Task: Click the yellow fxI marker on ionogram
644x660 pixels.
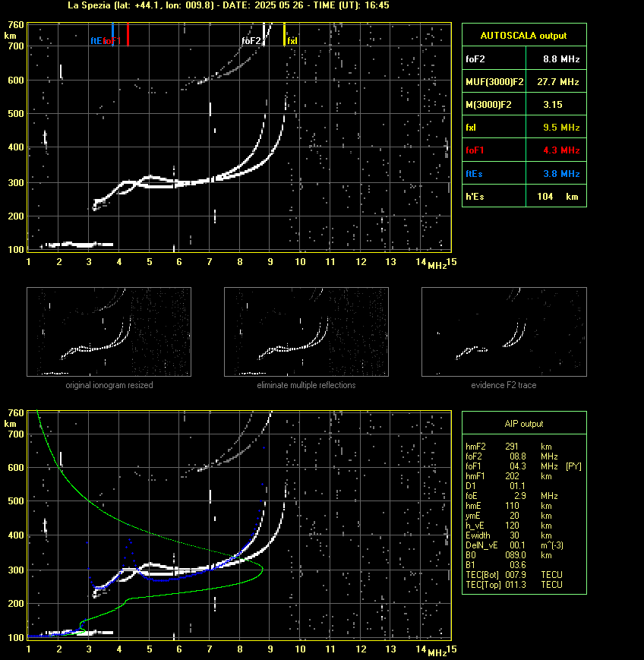Action: [x=284, y=34]
